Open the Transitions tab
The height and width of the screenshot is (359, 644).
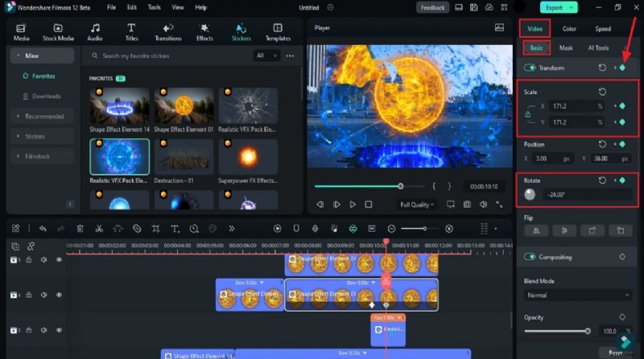click(168, 32)
